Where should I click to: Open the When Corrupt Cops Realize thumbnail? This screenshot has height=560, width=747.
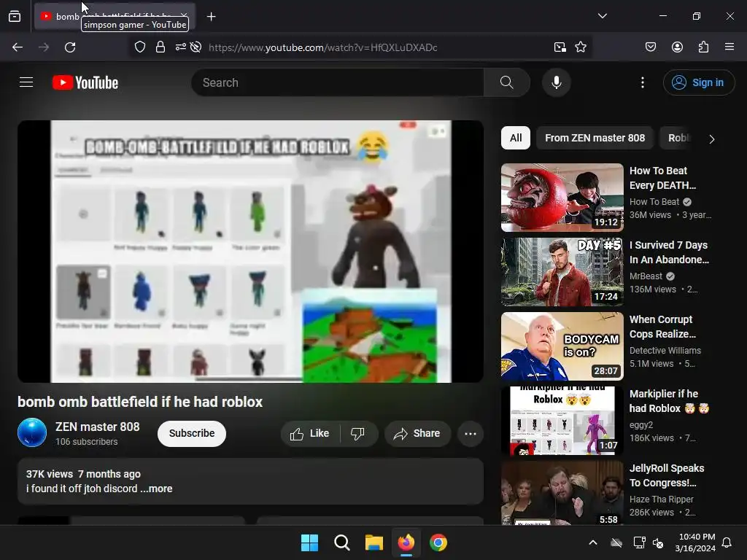click(x=562, y=346)
